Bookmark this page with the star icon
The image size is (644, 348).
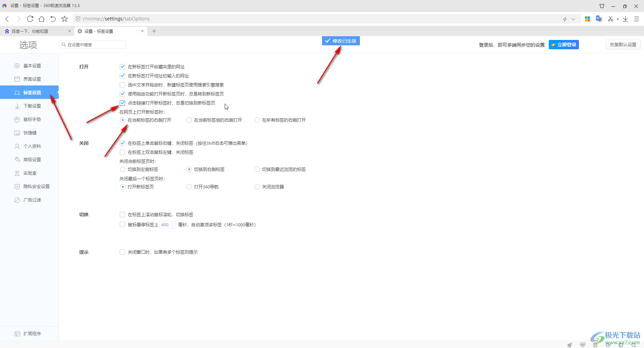[x=65, y=19]
